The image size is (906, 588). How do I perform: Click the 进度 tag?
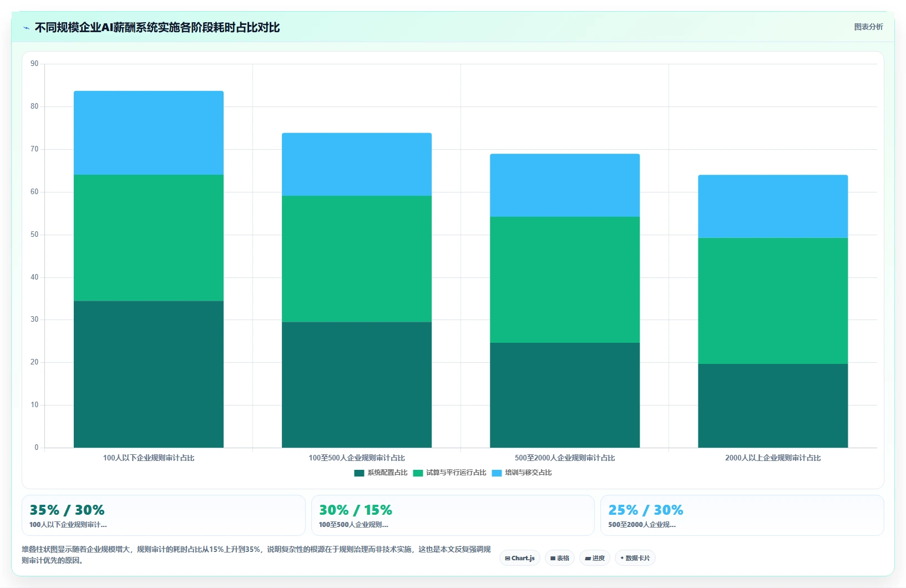coord(595,558)
